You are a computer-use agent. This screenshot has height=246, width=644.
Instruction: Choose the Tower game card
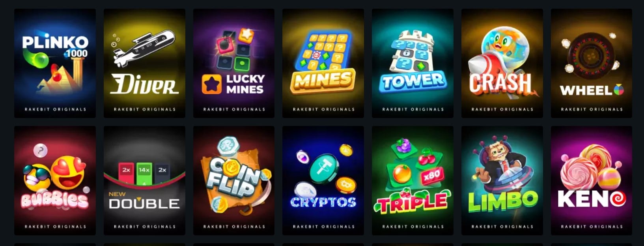pos(413,63)
